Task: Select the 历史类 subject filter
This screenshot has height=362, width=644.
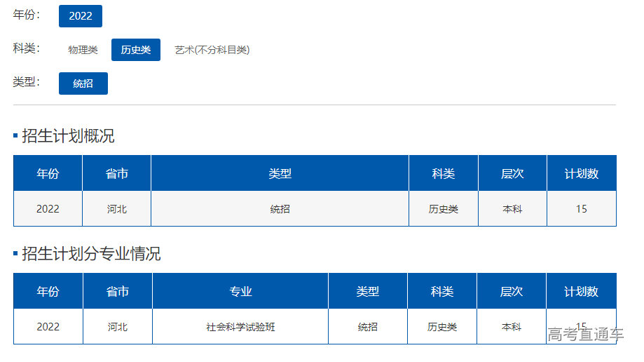Action: (x=136, y=50)
